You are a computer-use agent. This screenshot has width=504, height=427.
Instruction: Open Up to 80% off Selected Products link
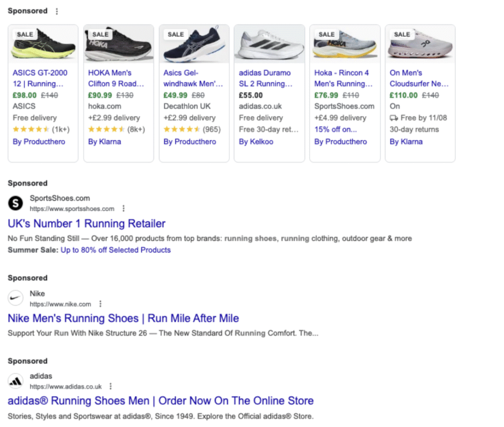(x=116, y=250)
